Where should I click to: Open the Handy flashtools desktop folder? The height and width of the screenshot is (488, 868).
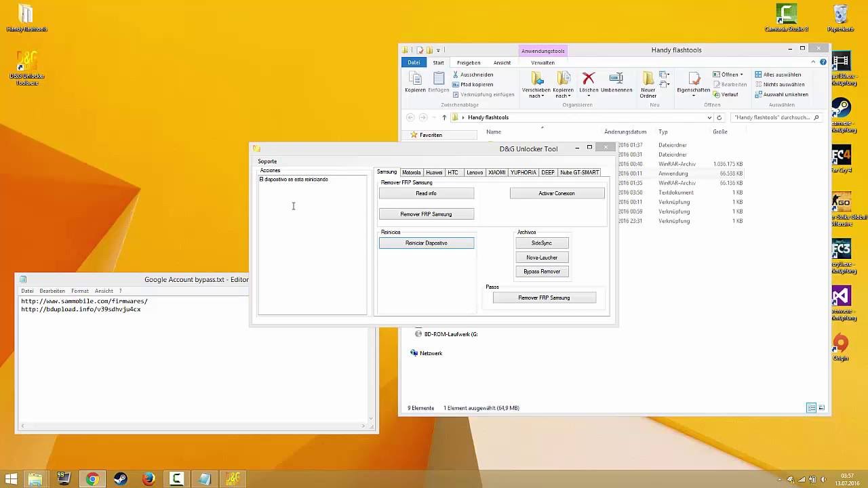[26, 18]
